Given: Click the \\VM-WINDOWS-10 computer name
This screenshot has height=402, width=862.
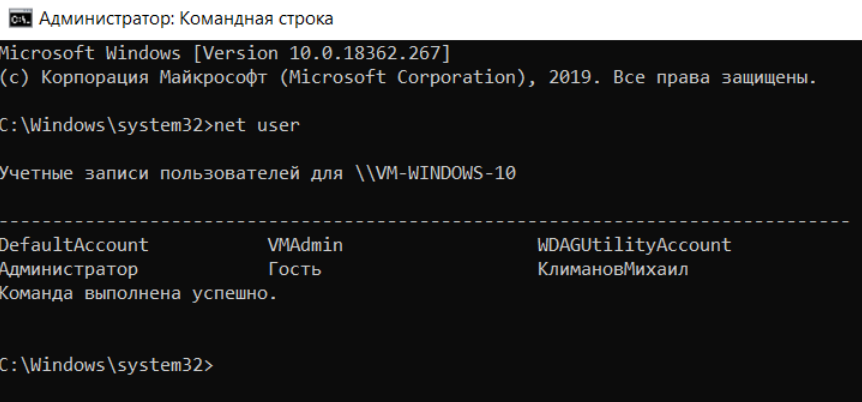Looking at the screenshot, I should point(436,174).
